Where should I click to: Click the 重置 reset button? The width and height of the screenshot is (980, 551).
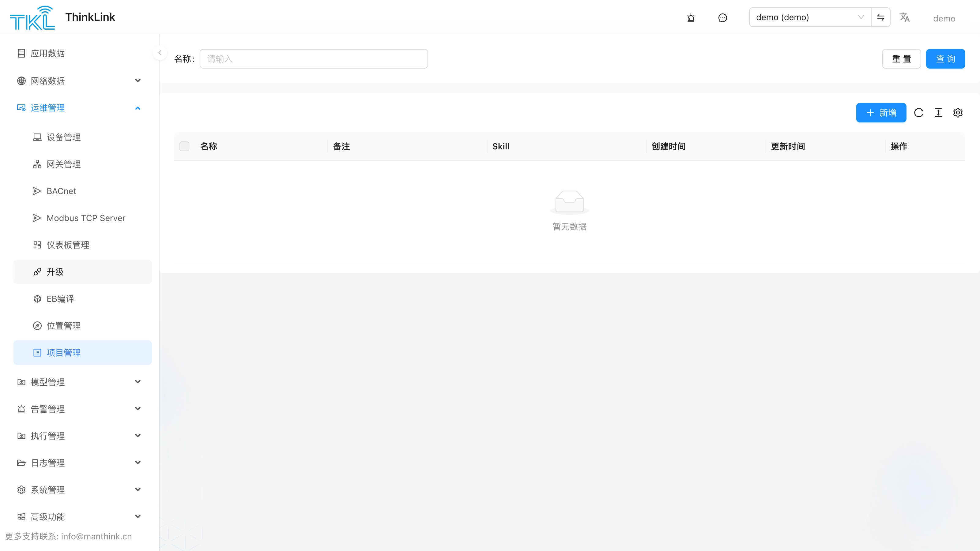902,59
